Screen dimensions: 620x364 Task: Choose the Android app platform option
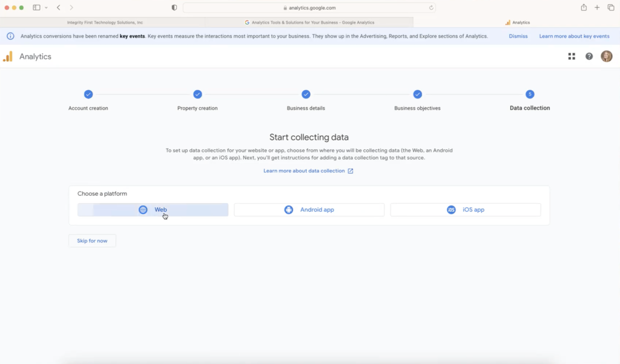(x=309, y=209)
